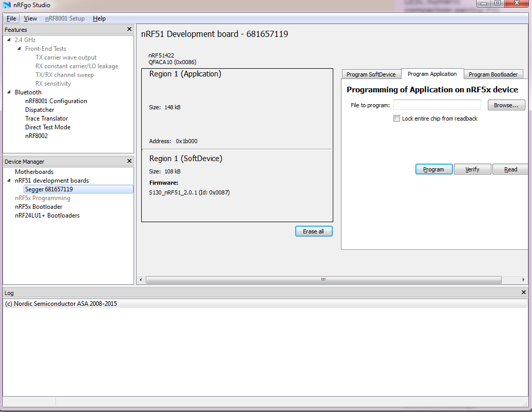The height and width of the screenshot is (412, 532).
Task: Close the nRFgo Studio window
Action: point(517,4)
